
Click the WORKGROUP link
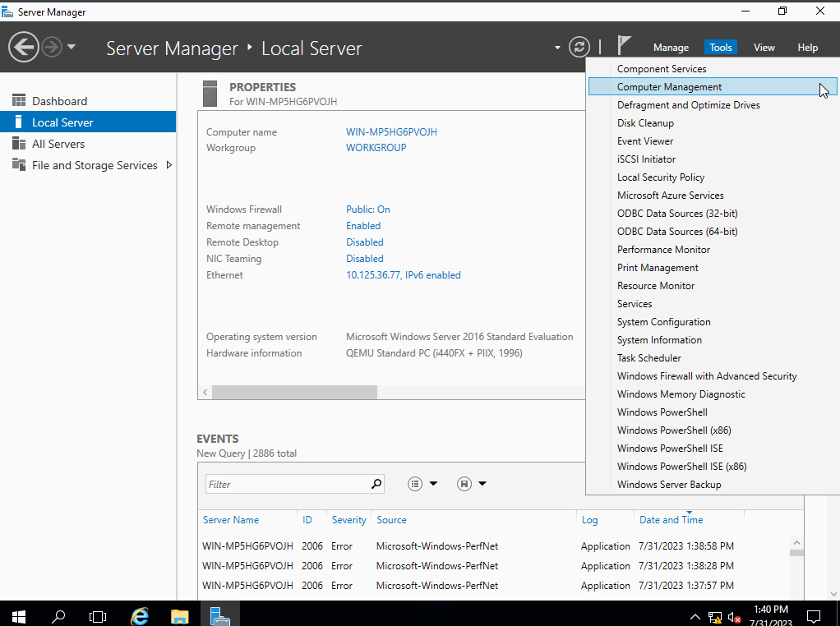click(x=376, y=147)
